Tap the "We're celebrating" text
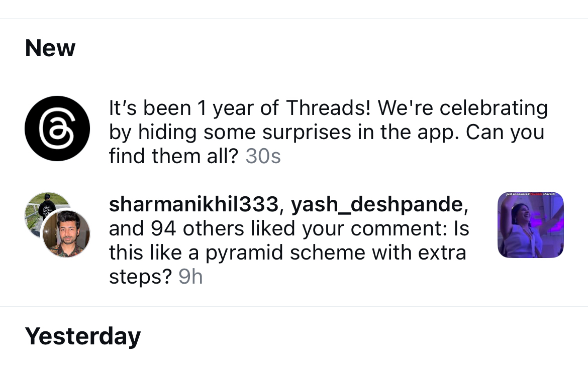 pos(462,108)
